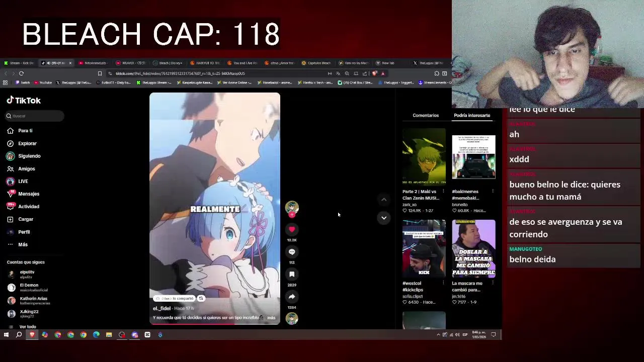
Task: Open options menu for #westcol video
Action: coord(443,283)
